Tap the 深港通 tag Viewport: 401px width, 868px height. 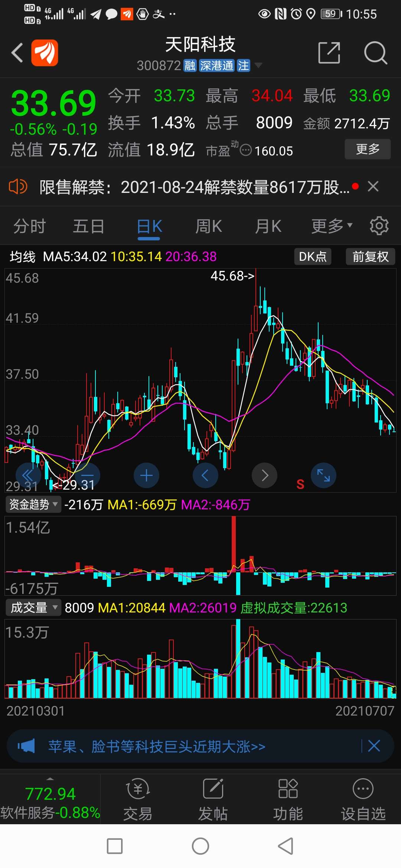(217, 66)
